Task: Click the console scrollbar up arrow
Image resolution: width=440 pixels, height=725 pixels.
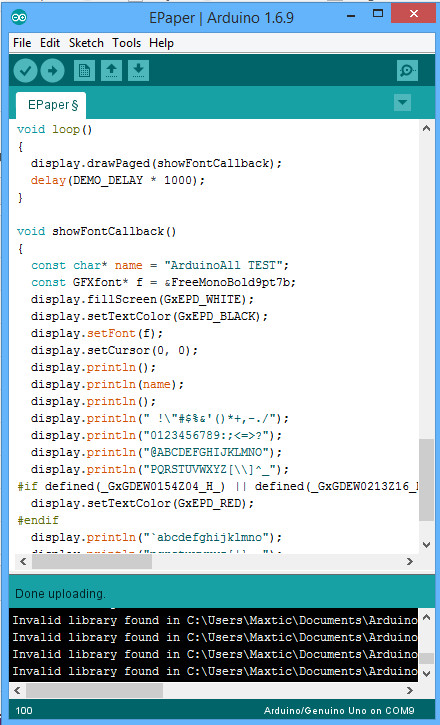Action: tap(427, 617)
